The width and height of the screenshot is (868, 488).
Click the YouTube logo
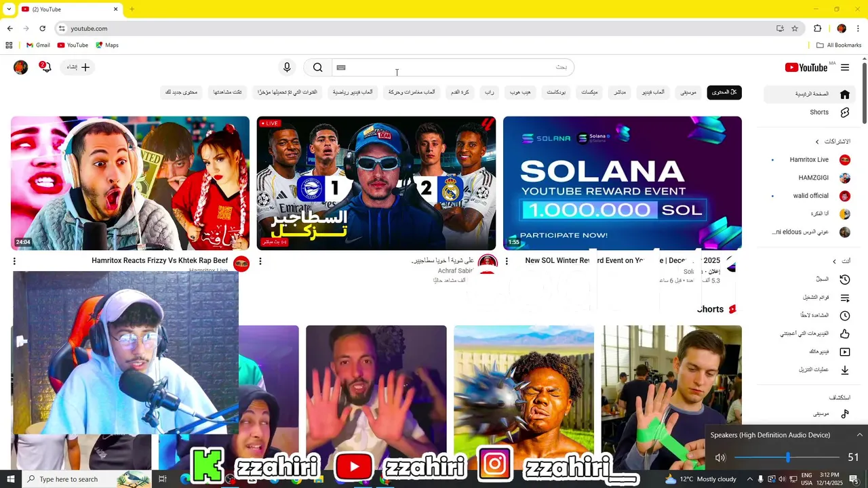click(806, 67)
